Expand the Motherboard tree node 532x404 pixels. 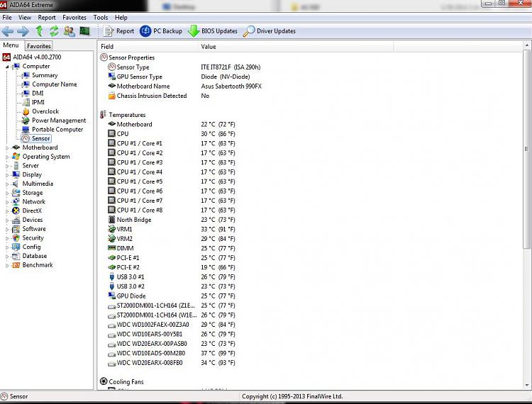(7, 147)
